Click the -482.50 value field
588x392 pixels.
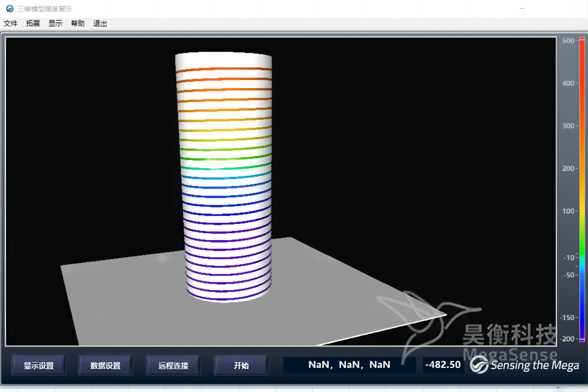pos(443,365)
